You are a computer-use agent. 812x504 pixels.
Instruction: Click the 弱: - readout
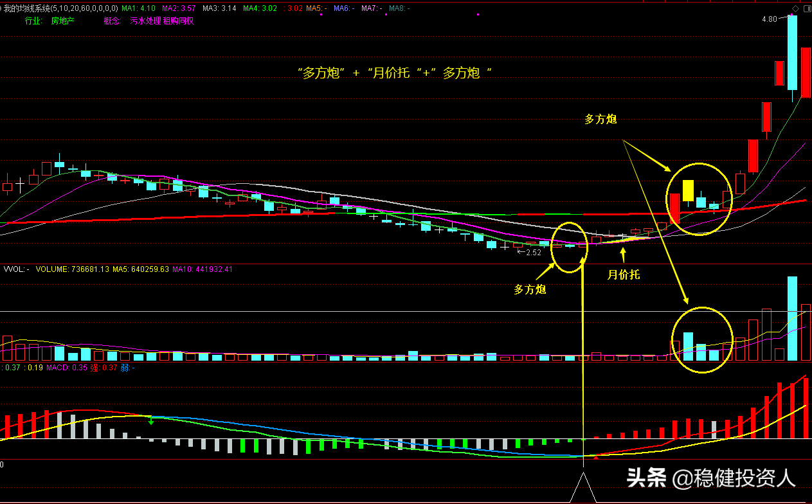coord(128,368)
